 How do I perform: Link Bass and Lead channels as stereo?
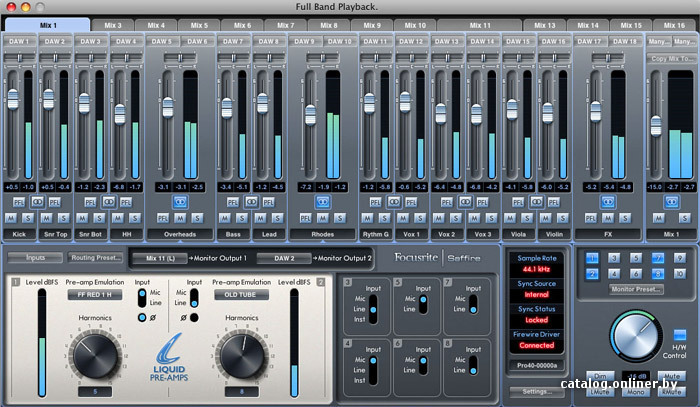(251, 202)
